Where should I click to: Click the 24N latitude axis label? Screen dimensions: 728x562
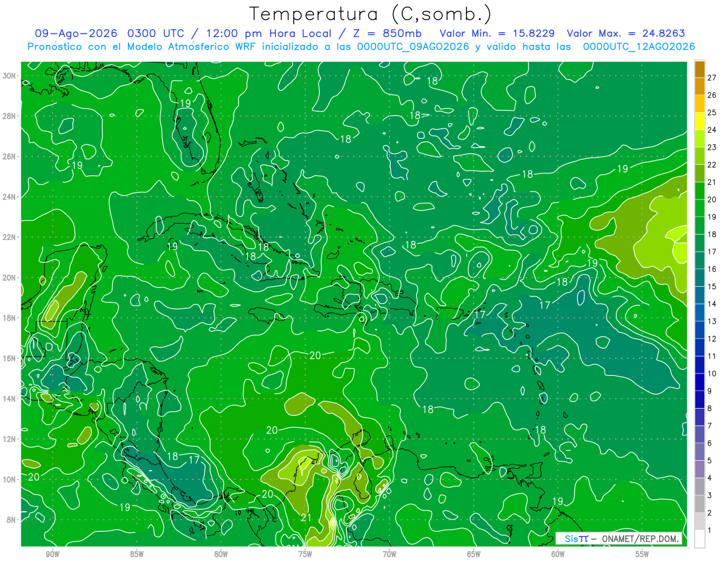8,197
